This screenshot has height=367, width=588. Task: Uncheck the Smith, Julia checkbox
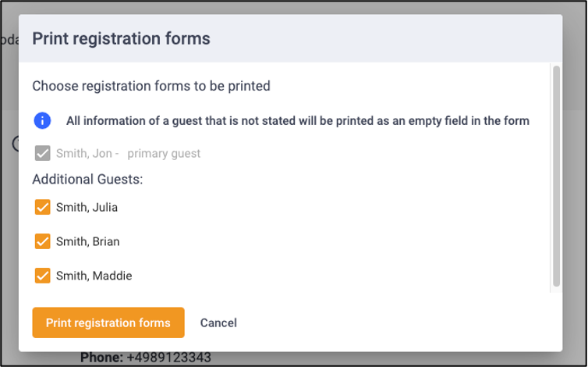(42, 207)
